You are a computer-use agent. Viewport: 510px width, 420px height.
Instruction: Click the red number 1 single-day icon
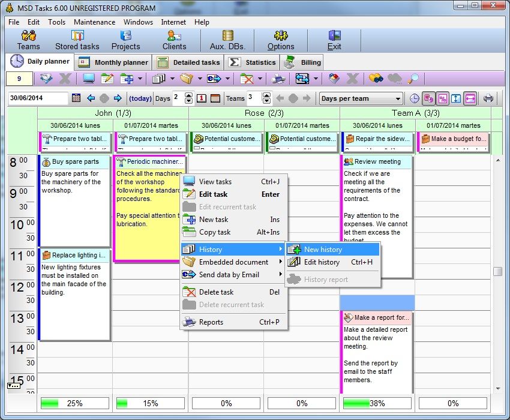tap(202, 98)
